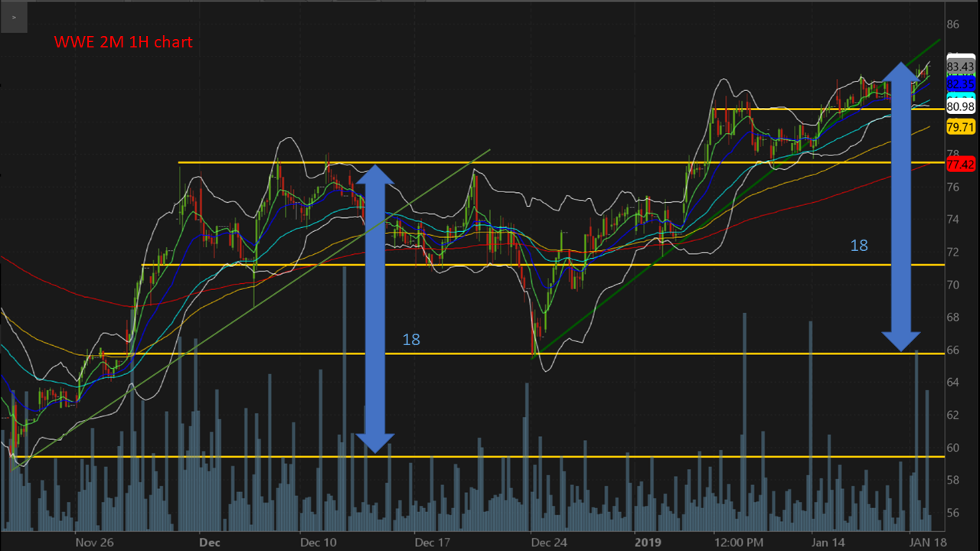980x551 pixels.
Task: Click the 74 value on price axis
Action: [953, 220]
